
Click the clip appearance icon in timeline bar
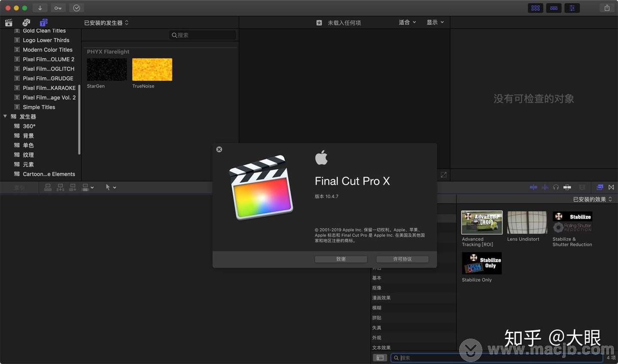pos(582,187)
